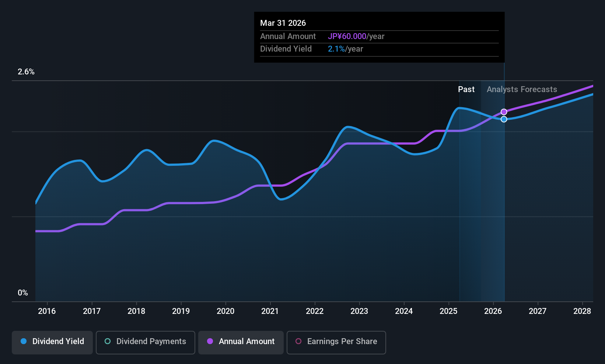This screenshot has width=605, height=364.
Task: Select the 2024 x-axis year label
Action: (x=404, y=311)
